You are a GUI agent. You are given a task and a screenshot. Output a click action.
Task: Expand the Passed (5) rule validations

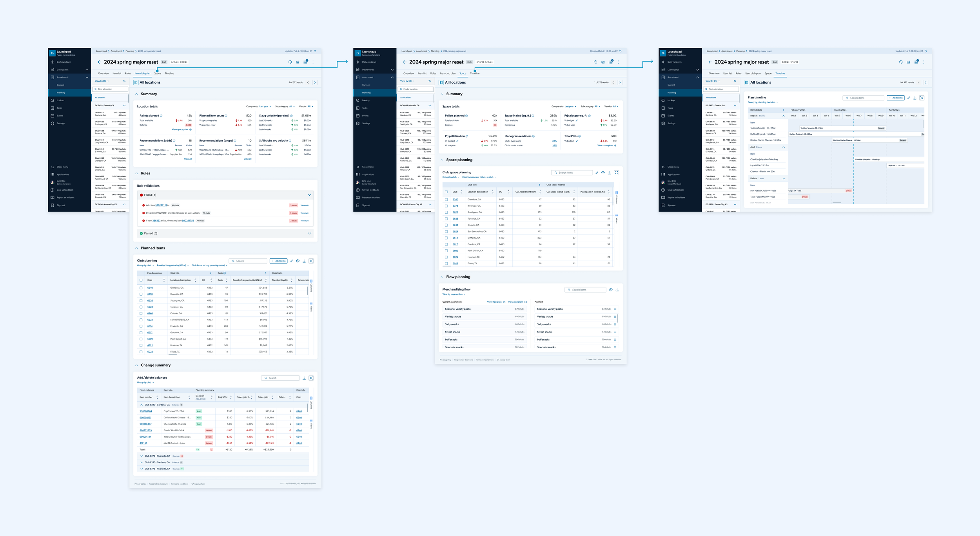[x=309, y=233]
